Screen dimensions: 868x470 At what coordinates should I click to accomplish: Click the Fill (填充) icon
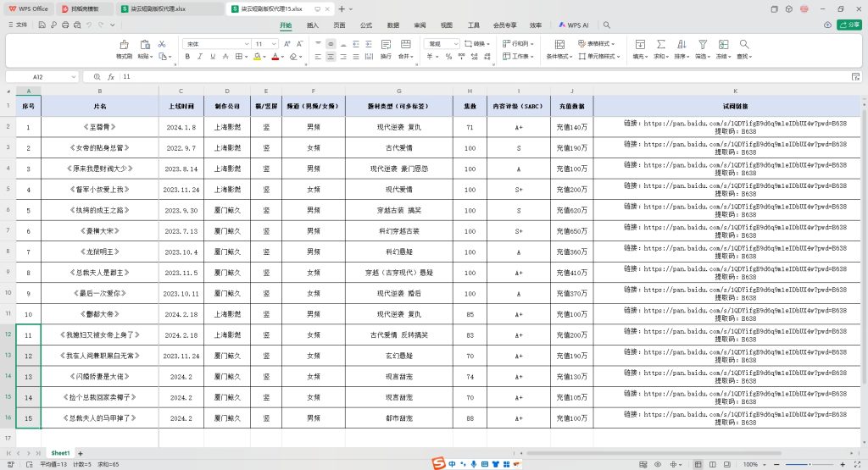[640, 45]
